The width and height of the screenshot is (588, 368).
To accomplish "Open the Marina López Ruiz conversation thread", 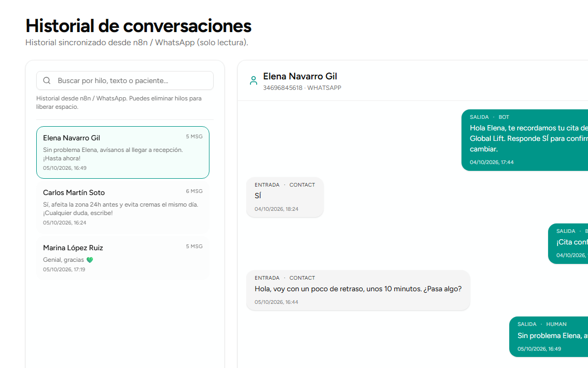I will pyautogui.click(x=123, y=258).
